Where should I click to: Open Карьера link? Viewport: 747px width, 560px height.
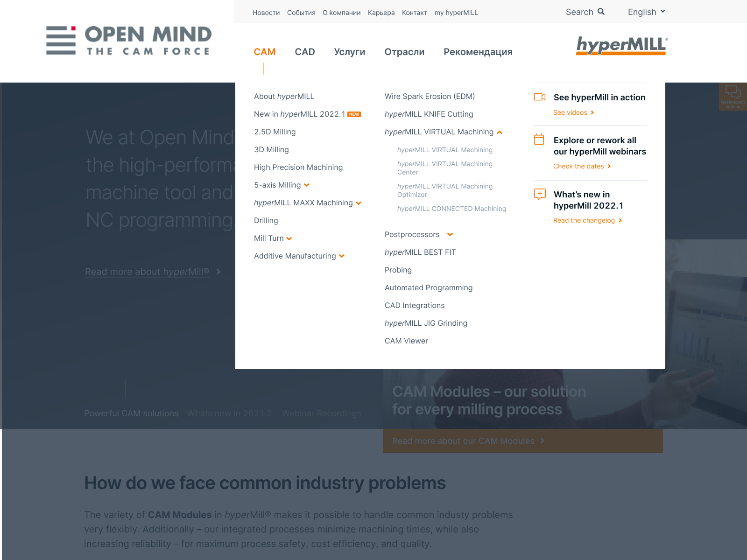(381, 13)
